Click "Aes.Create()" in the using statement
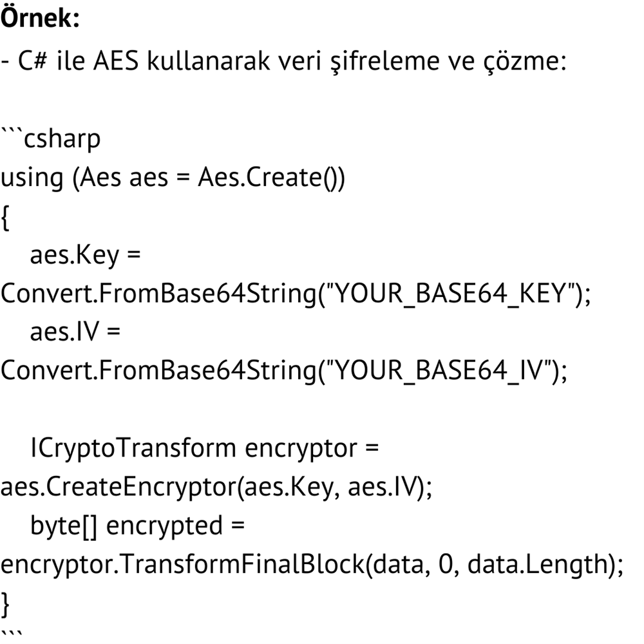The height and width of the screenshot is (644, 644). (x=271, y=177)
